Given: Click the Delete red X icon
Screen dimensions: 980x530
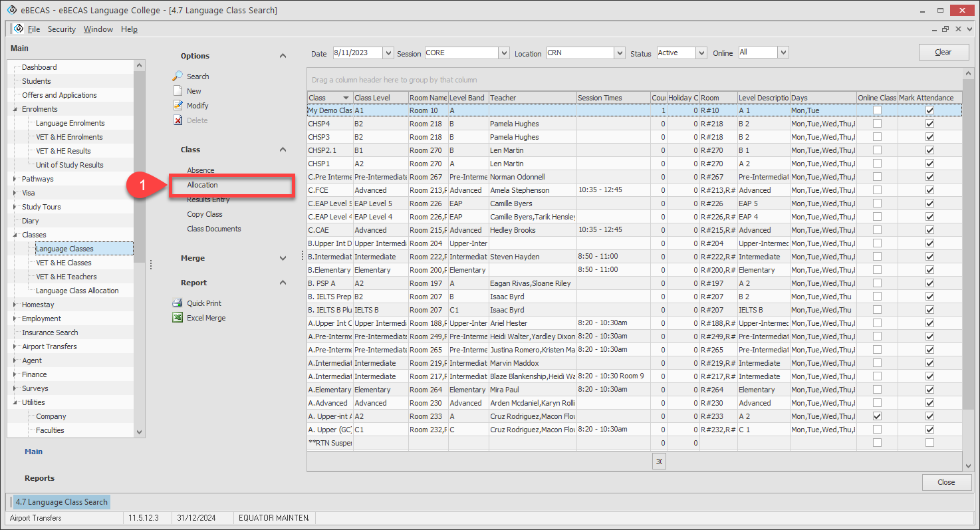Looking at the screenshot, I should click(178, 120).
